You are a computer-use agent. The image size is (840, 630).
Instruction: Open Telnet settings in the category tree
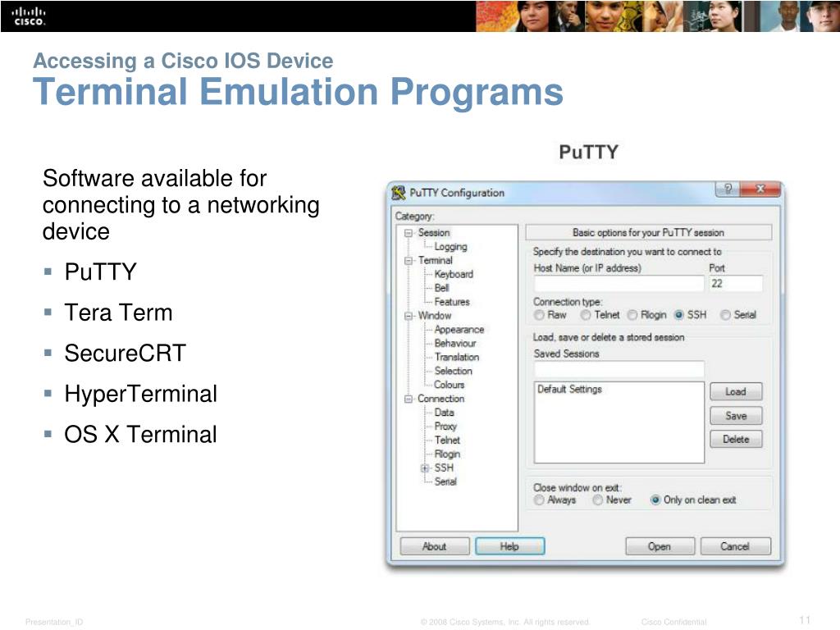pyautogui.click(x=447, y=441)
